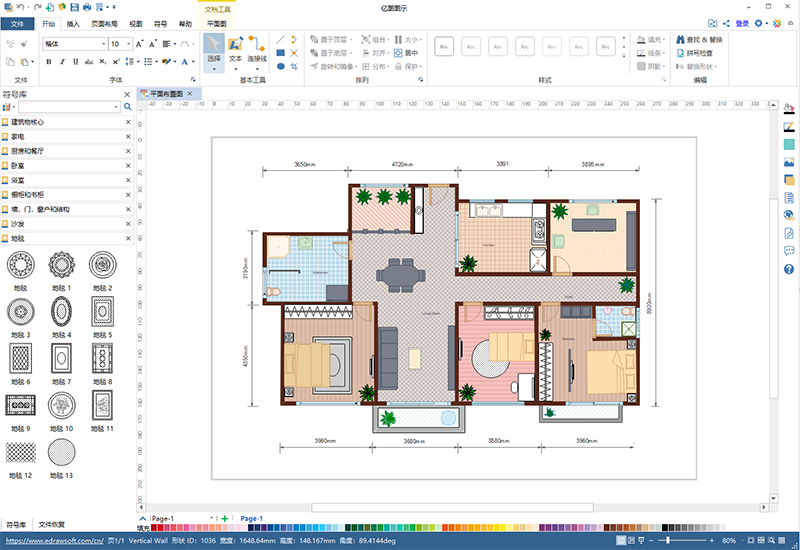Image resolution: width=800 pixels, height=550 pixels.
Task: Open the settings gear dropdown
Action: [761, 23]
